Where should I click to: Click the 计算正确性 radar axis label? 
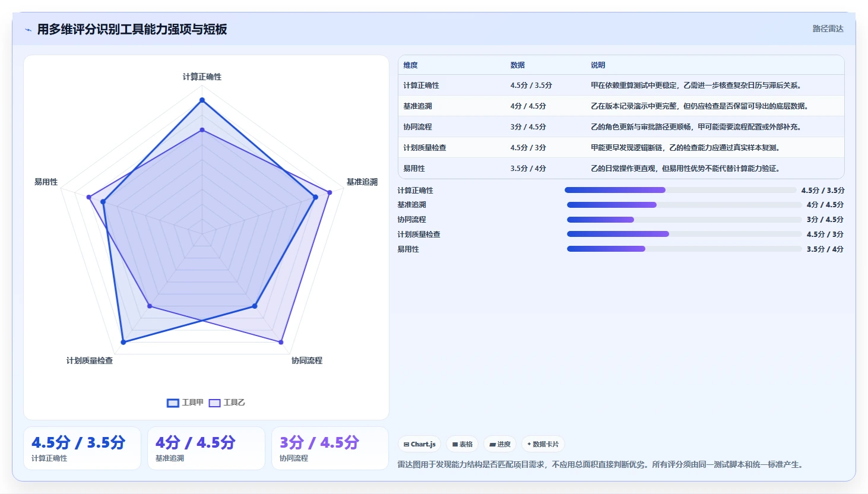click(x=202, y=77)
